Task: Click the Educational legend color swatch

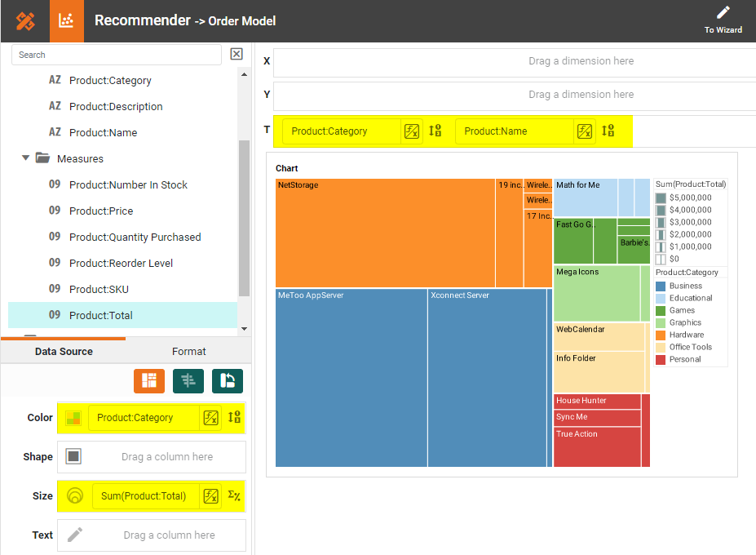Action: click(x=661, y=298)
